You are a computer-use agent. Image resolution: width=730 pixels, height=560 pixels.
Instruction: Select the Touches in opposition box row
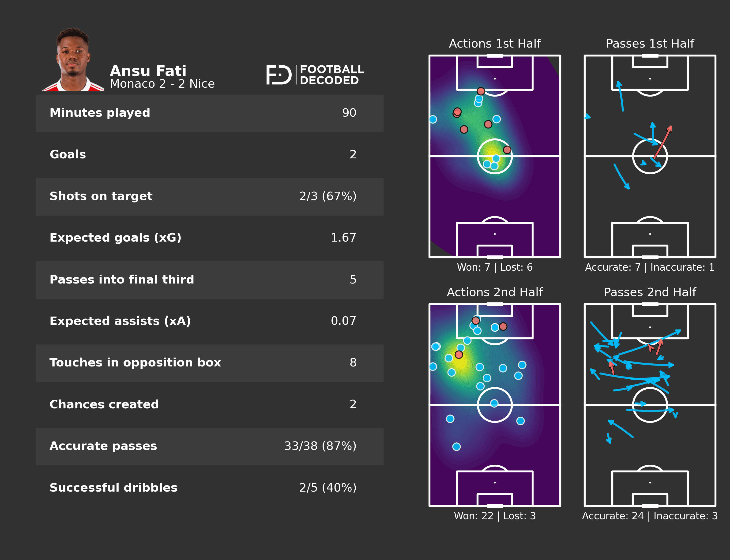(209, 363)
